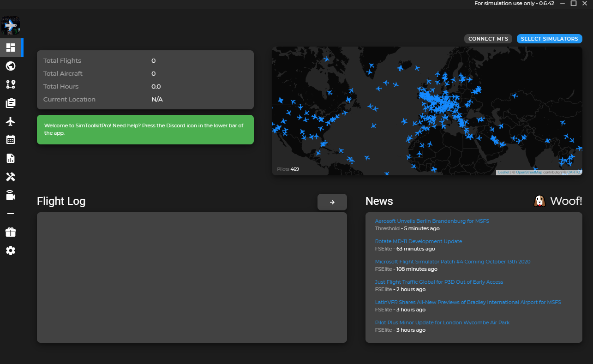Open the clipboard briefing icon

click(x=11, y=103)
